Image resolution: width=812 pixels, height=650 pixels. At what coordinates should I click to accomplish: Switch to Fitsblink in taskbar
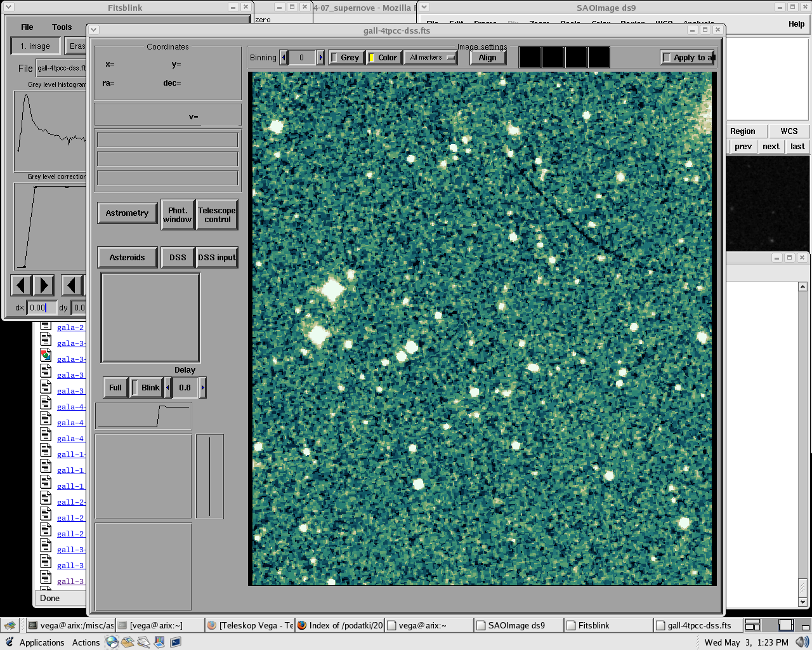609,625
